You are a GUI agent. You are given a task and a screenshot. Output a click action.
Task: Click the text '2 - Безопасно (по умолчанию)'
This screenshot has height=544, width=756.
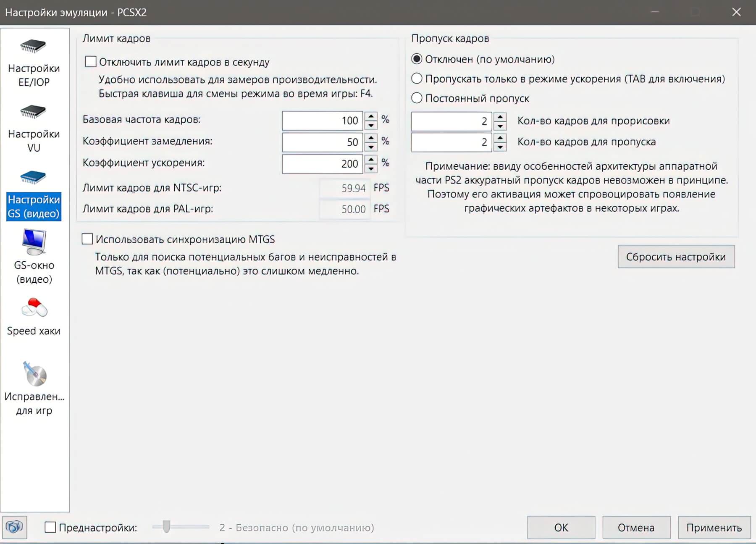tap(297, 528)
